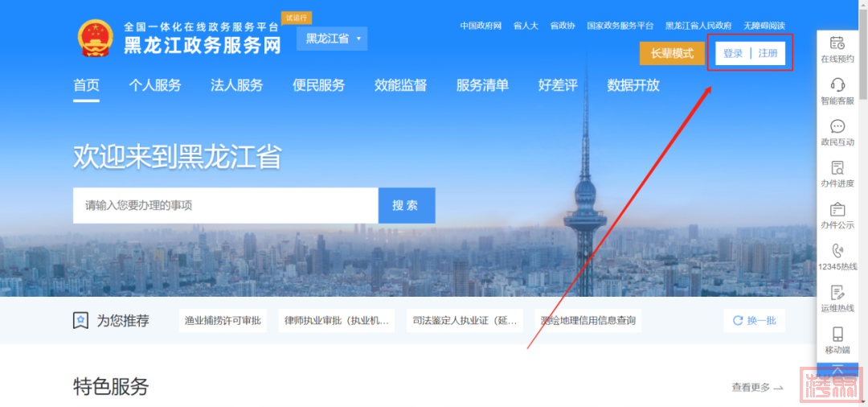
Task: Switch to the 好差评 tab
Action: click(558, 85)
